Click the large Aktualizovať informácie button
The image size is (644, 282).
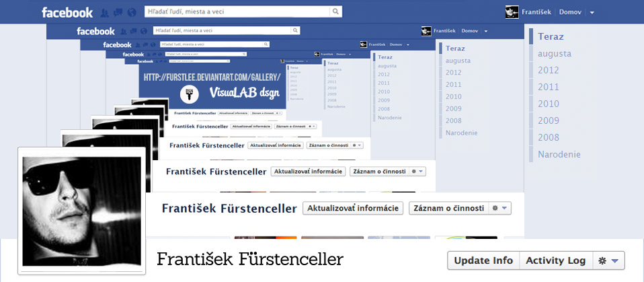pos(353,209)
